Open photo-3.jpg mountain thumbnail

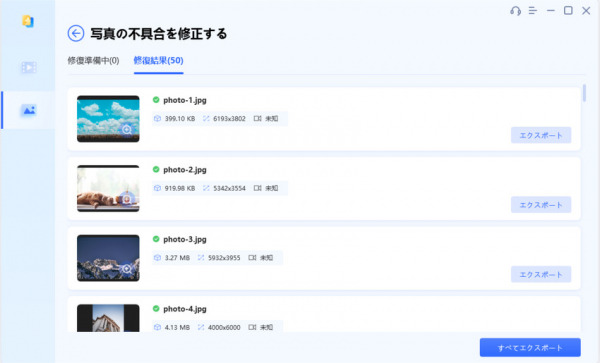pyautogui.click(x=108, y=258)
